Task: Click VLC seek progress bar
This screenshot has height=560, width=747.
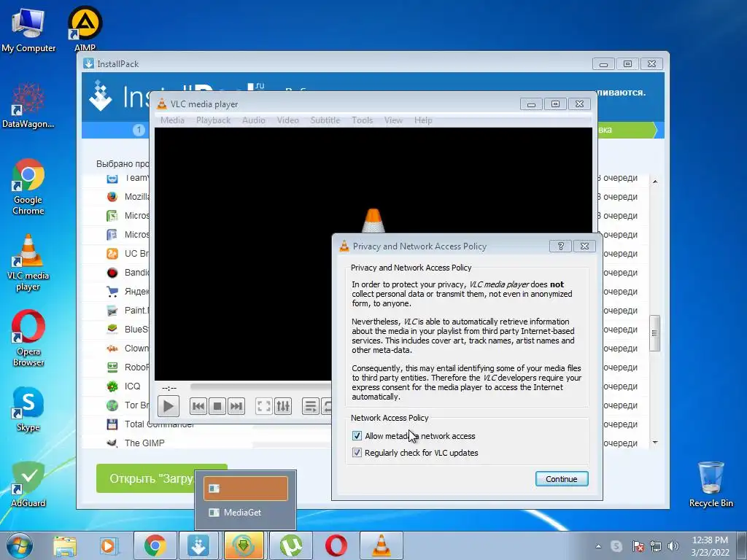Action: 261,386
